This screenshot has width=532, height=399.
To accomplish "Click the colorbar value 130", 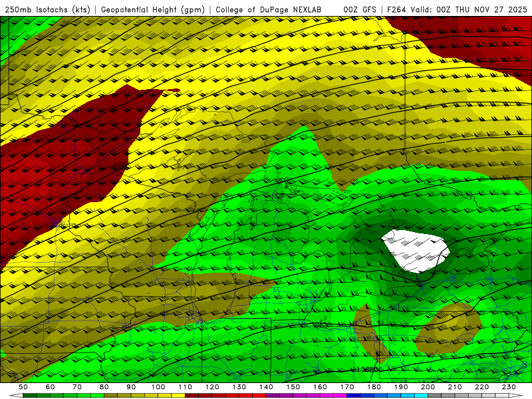I will click(239, 387).
